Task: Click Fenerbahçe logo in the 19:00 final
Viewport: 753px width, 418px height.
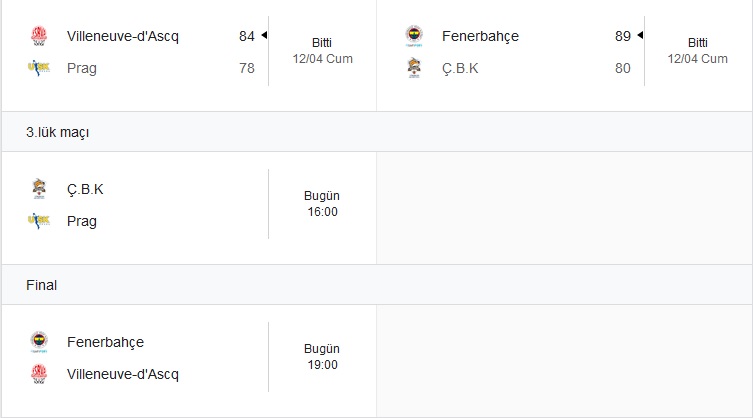Action: [39, 342]
